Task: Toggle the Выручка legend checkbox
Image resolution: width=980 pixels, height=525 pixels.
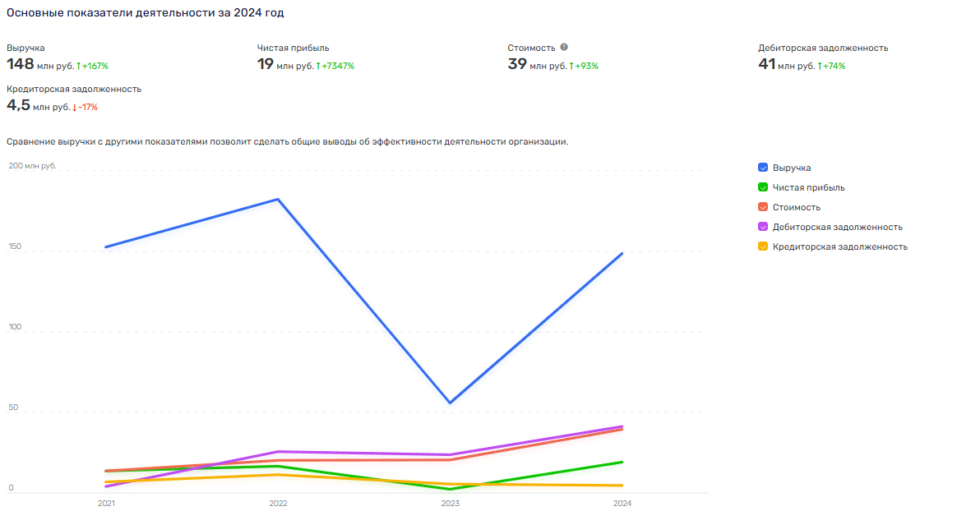Action: [763, 168]
